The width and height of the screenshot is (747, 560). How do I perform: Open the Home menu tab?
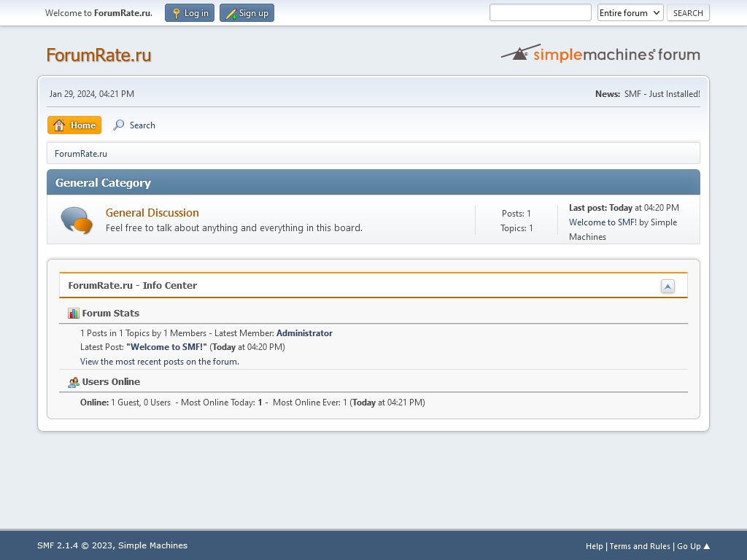(74, 125)
